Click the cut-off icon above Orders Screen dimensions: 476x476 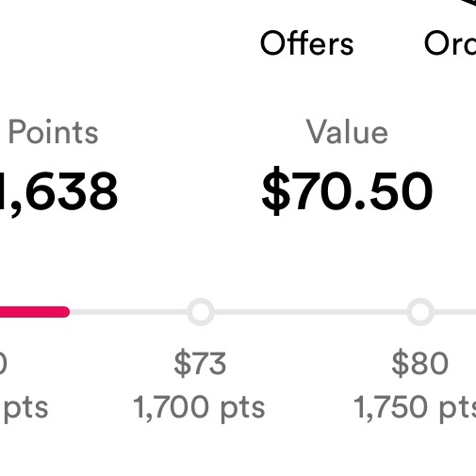[468, 3]
